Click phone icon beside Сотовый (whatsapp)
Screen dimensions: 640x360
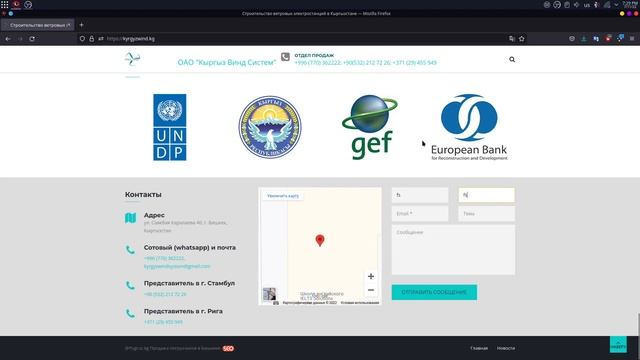(x=130, y=250)
